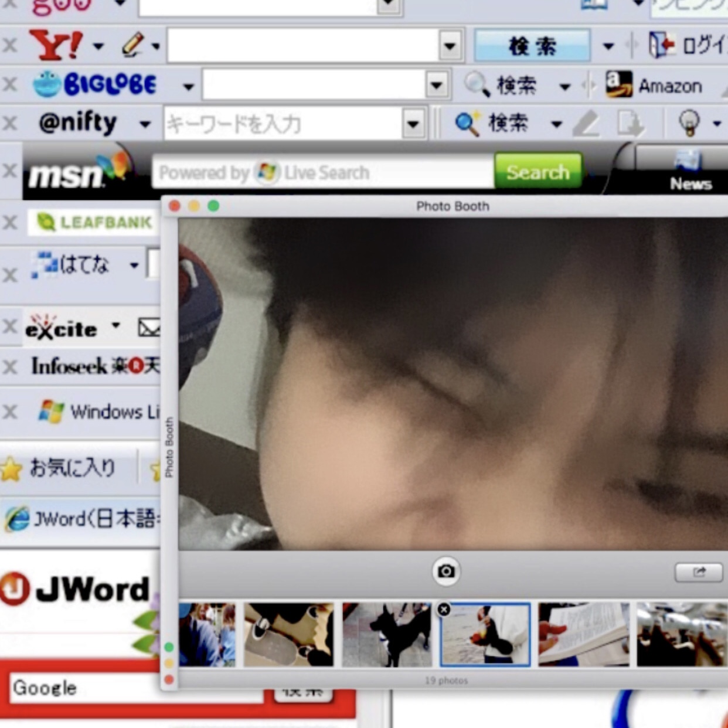Delete the selected thumbnail using its X badge
The image size is (728, 728).
pos(444,610)
